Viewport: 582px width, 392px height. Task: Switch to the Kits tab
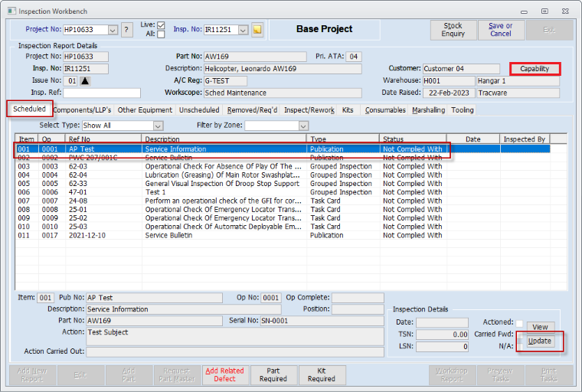(348, 110)
